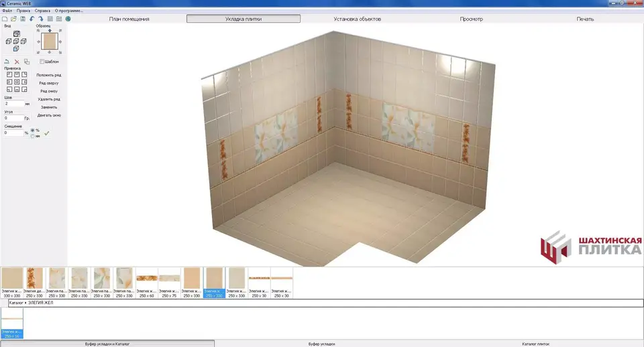The image size is (644, 347).
Task: Select the highlighted 250 x 330 tile thumbnail
Action: [x=214, y=283]
